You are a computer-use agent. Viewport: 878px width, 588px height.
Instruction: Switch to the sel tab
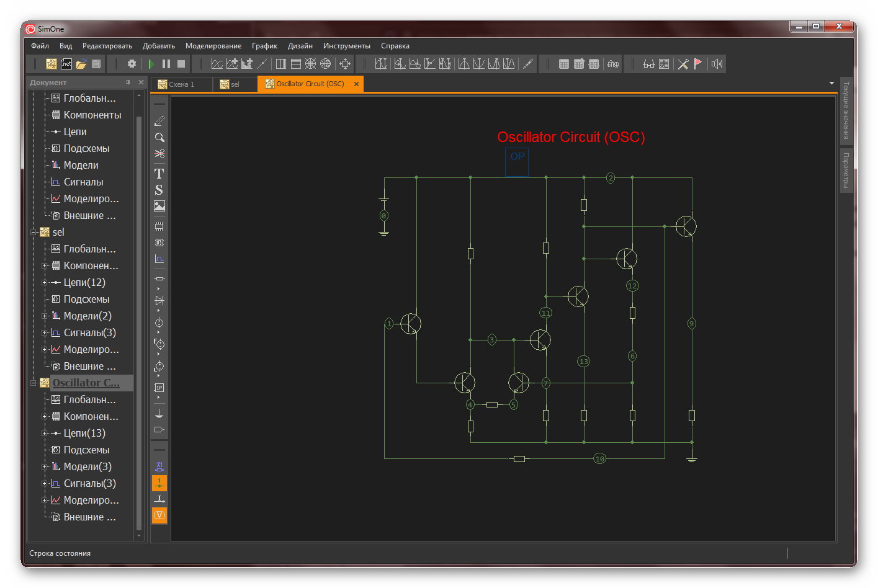pos(235,84)
